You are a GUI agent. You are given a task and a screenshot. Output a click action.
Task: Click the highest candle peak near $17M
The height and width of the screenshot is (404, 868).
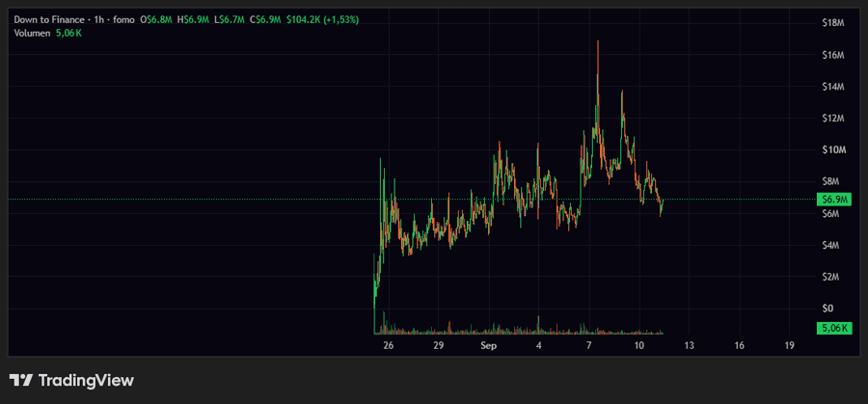tap(598, 42)
